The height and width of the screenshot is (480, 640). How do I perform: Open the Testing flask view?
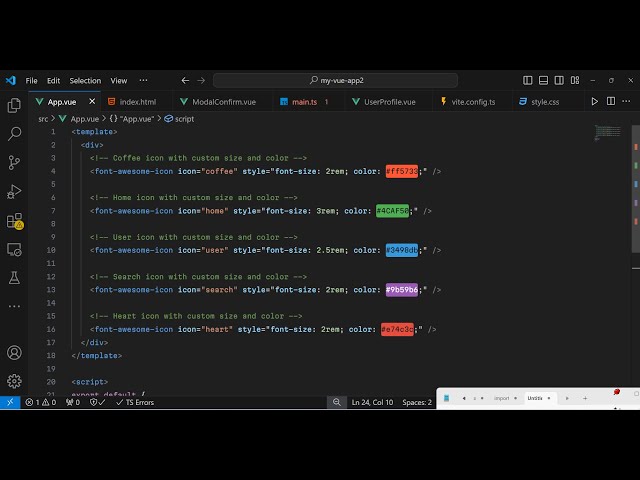tap(14, 277)
